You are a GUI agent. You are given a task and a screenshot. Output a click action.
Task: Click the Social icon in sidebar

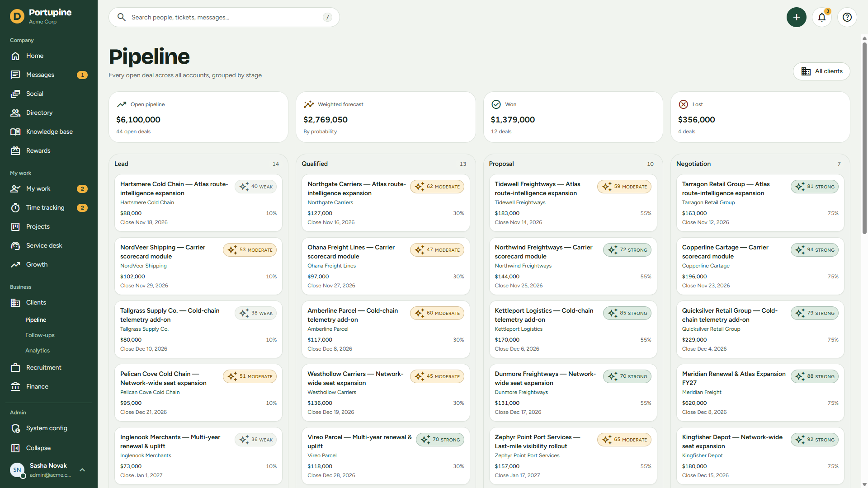click(15, 94)
